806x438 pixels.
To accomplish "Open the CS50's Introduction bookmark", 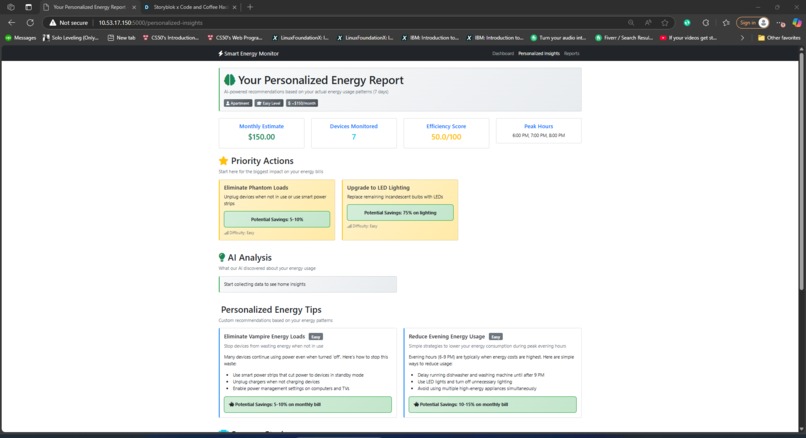I will click(x=171, y=38).
